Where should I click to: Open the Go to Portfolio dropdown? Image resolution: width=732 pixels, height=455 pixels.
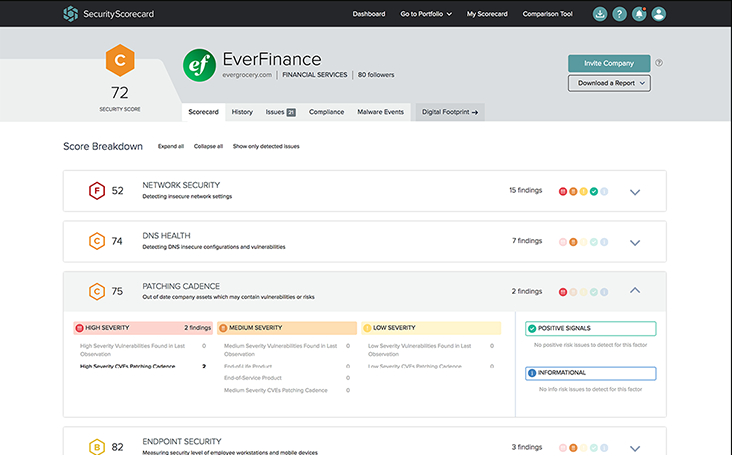coord(426,14)
